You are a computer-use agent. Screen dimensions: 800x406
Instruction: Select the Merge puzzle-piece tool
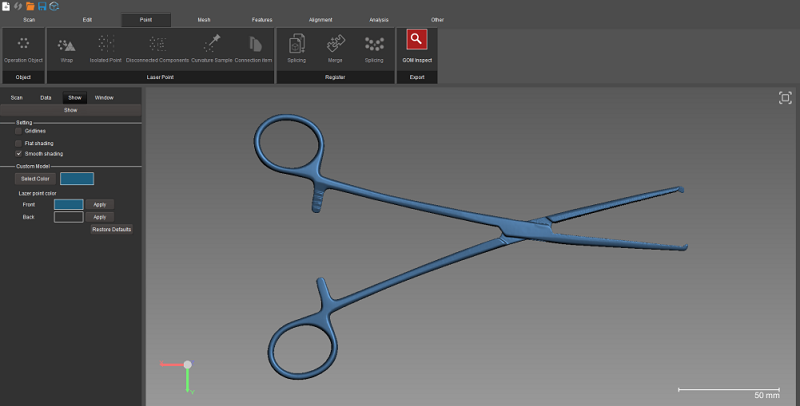[x=335, y=49]
